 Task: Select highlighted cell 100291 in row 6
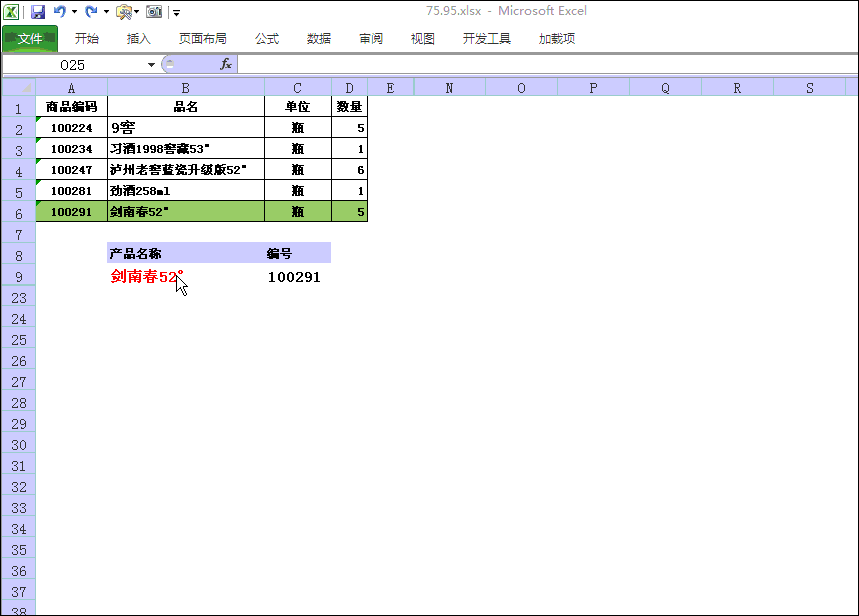(71, 212)
